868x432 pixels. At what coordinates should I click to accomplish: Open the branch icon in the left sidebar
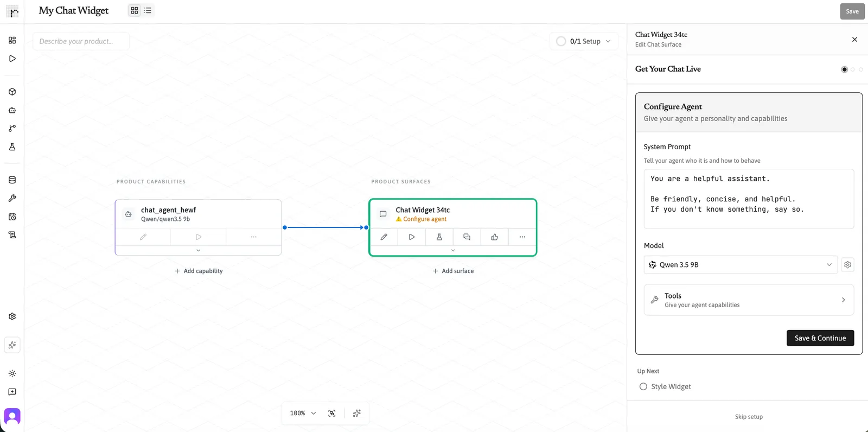pos(12,129)
